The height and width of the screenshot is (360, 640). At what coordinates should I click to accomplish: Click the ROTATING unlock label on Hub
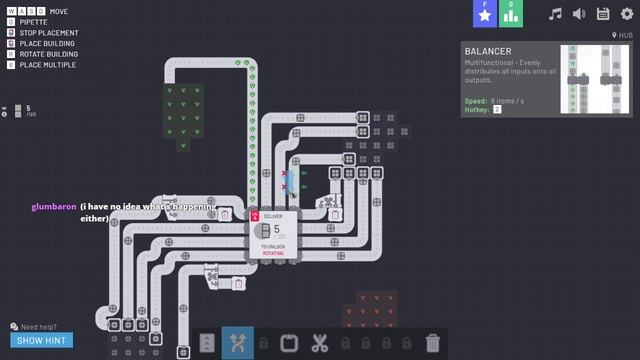273,253
